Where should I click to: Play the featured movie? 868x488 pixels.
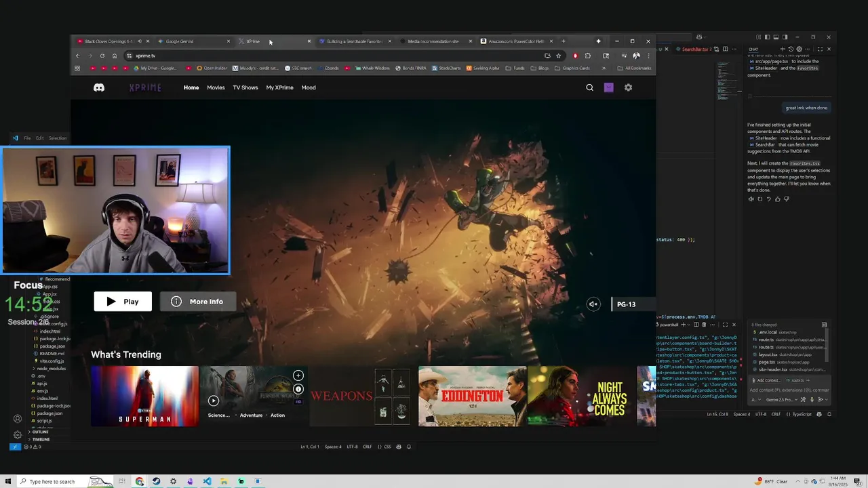[123, 302]
